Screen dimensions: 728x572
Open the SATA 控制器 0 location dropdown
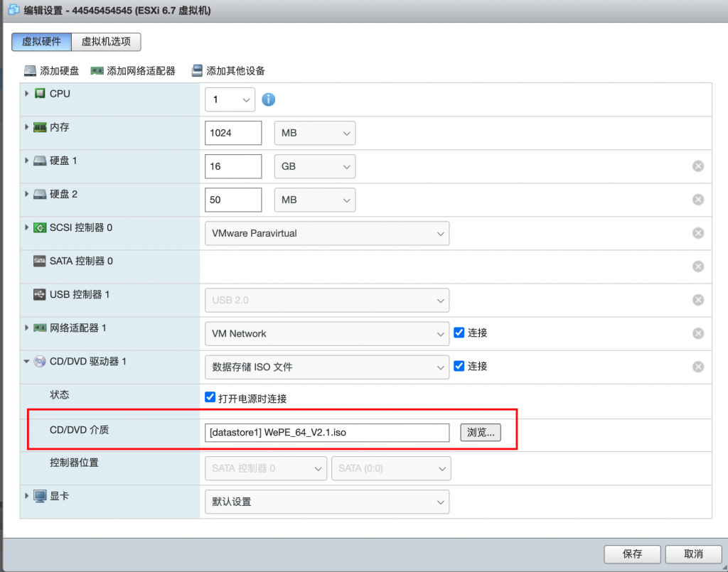click(266, 468)
